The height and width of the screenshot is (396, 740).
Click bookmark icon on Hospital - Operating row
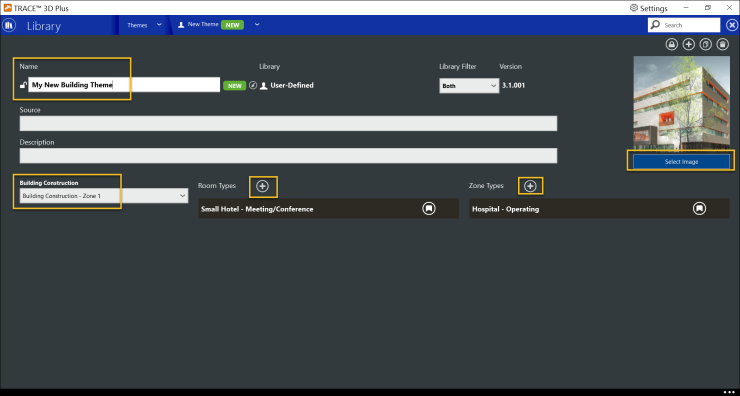point(699,208)
